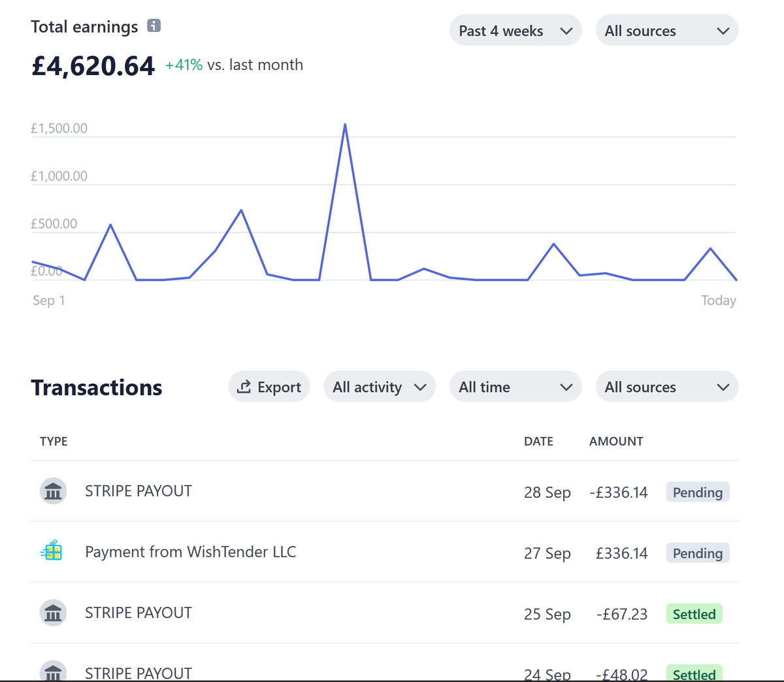Image resolution: width=784 pixels, height=682 pixels.
Task: Click the info icon beside Total earnings
Action: click(x=154, y=25)
